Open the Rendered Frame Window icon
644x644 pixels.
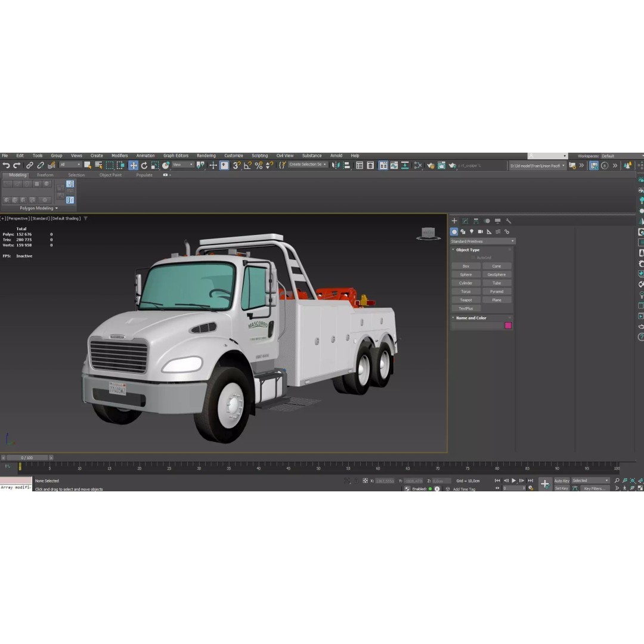pyautogui.click(x=441, y=166)
